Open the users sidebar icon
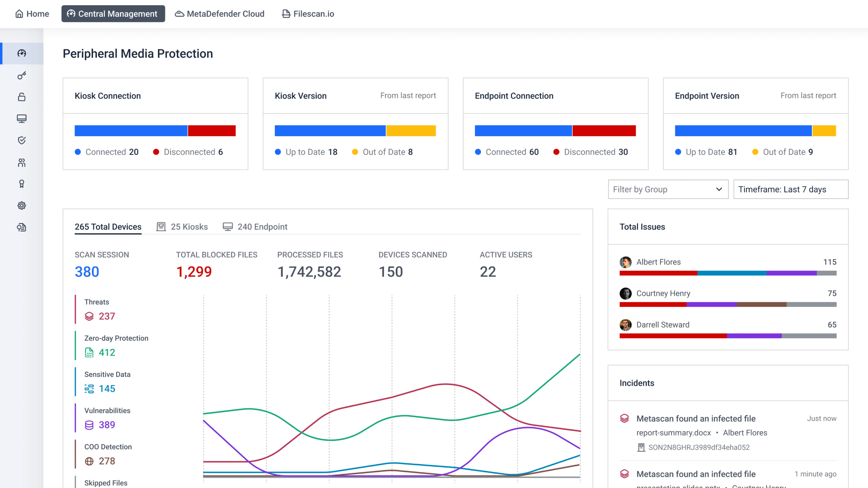The width and height of the screenshot is (868, 488). pos(22,162)
